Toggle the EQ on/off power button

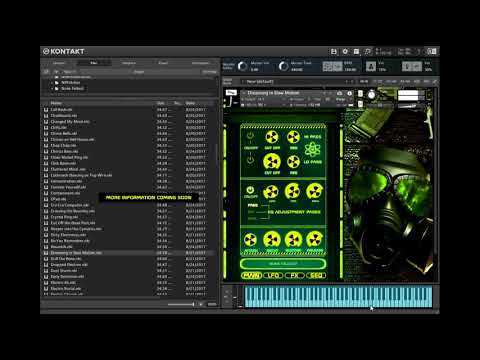point(250,190)
